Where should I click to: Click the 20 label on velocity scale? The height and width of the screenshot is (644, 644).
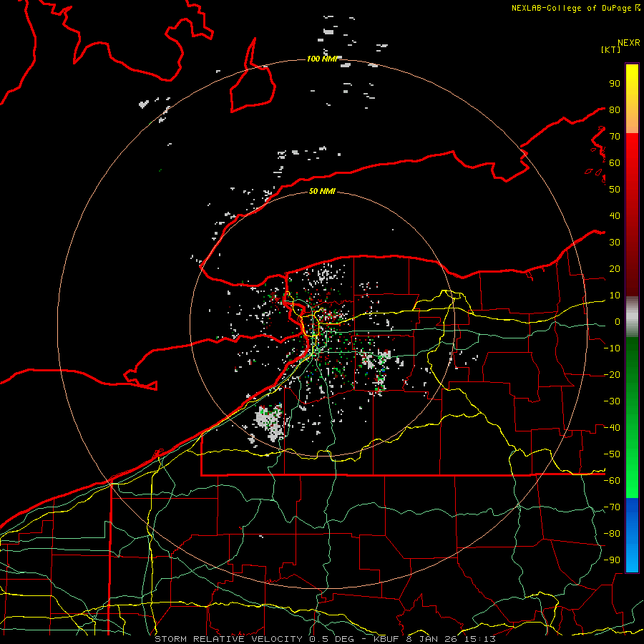pos(615,268)
